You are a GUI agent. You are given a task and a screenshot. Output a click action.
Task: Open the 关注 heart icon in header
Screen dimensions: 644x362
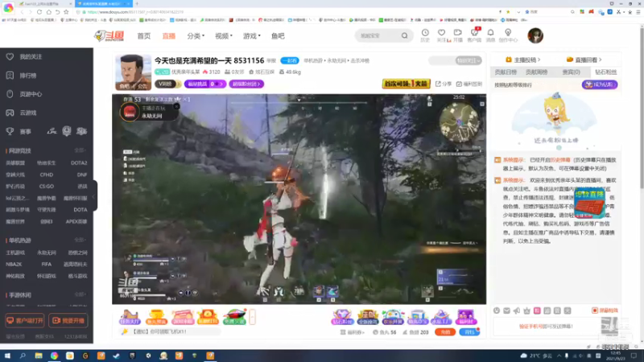(x=441, y=35)
